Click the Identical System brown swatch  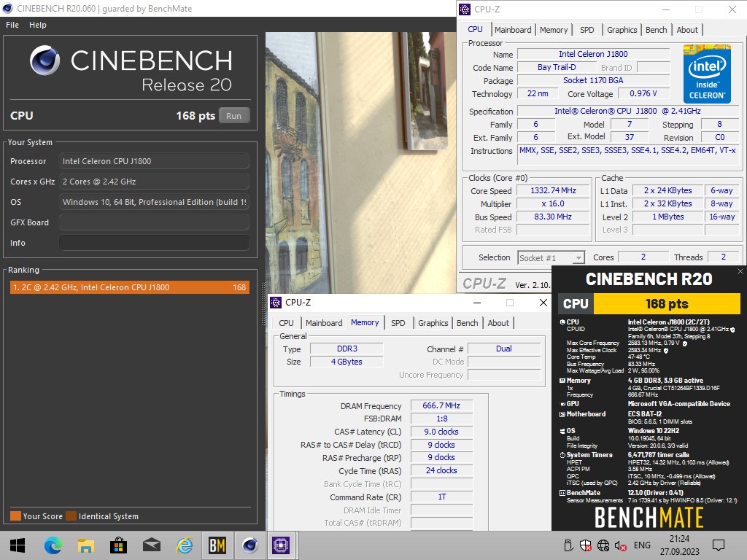coord(71,516)
